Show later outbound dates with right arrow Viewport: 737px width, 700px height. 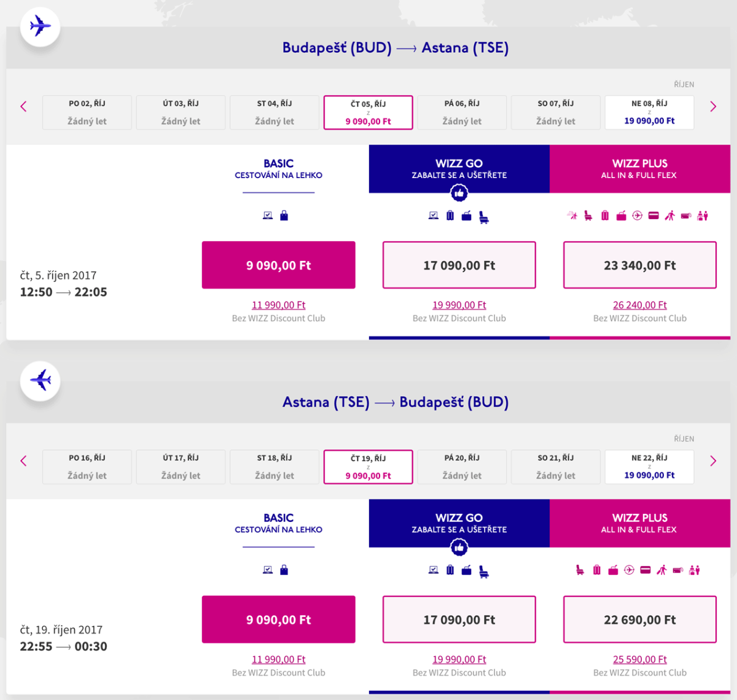713,106
